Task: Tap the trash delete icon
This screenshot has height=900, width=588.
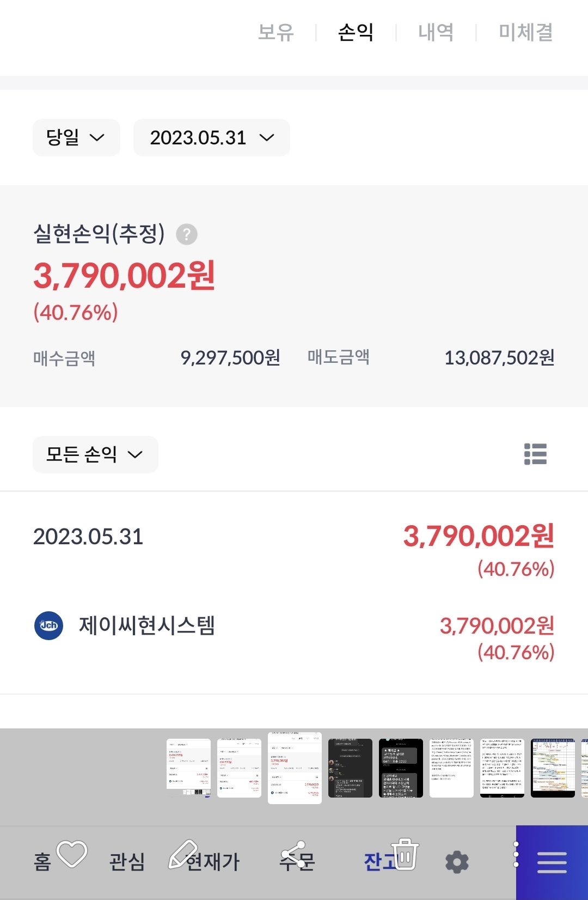Action: [405, 854]
